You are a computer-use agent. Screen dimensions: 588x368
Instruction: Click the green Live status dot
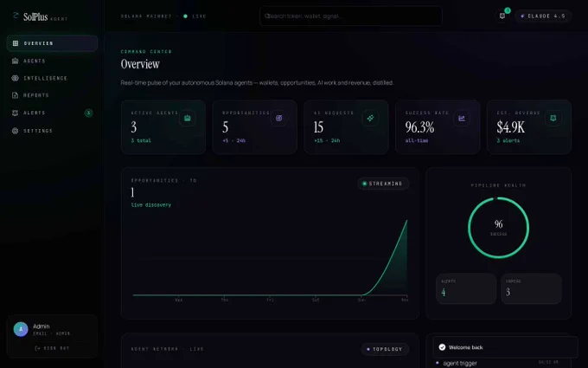click(185, 16)
